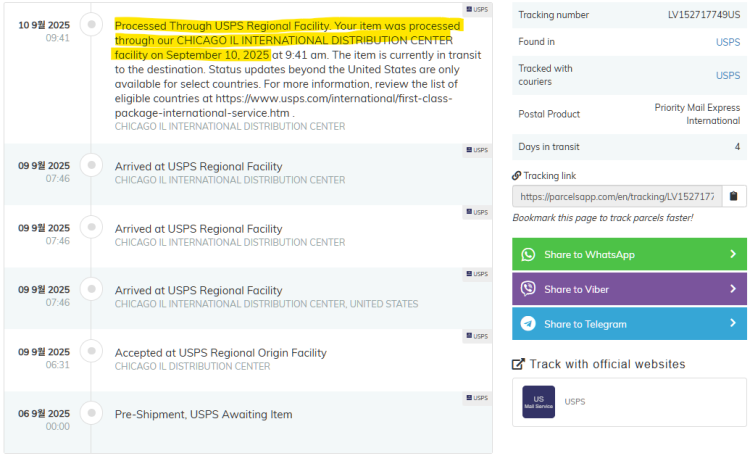Click USPS badge on Processed Through event

[x=477, y=10]
